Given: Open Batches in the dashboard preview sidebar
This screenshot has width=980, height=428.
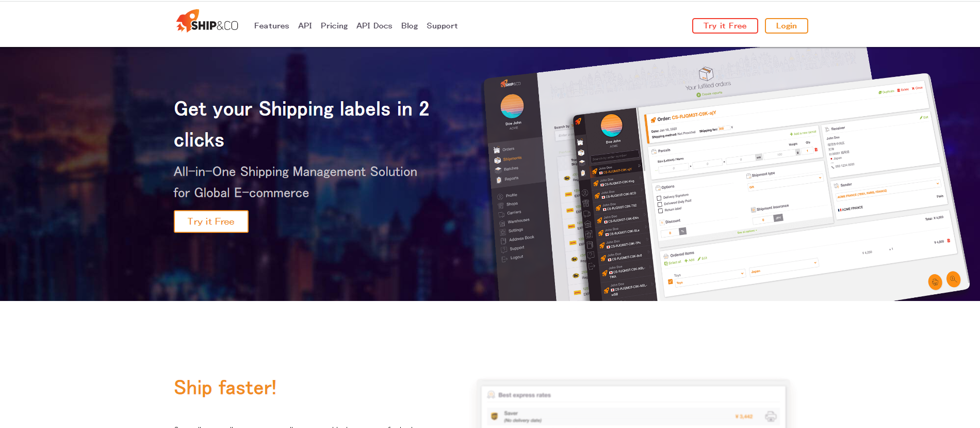Looking at the screenshot, I should pos(507,169).
